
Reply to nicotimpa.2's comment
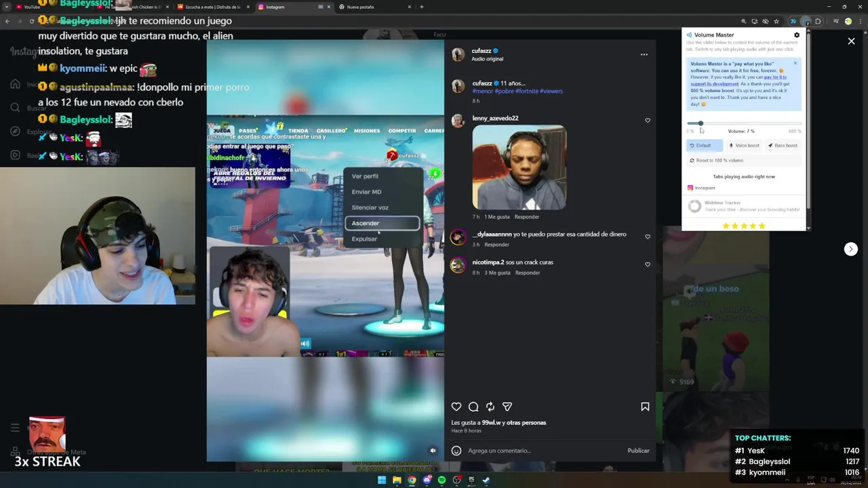click(528, 272)
